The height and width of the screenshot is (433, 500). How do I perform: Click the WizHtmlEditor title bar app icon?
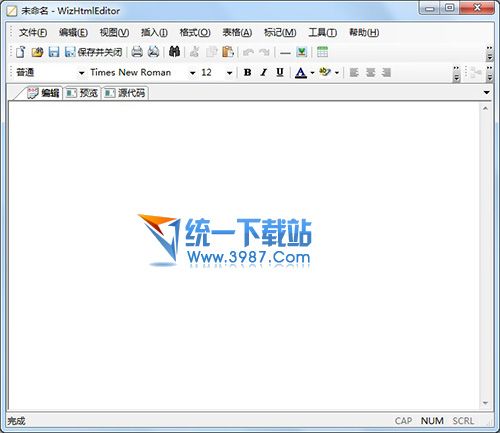click(x=12, y=11)
